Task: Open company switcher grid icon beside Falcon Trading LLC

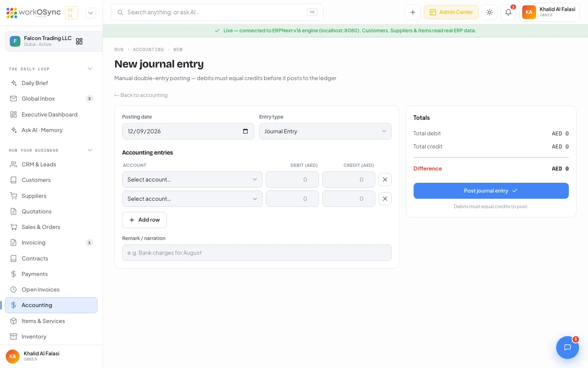Action: pos(79,41)
